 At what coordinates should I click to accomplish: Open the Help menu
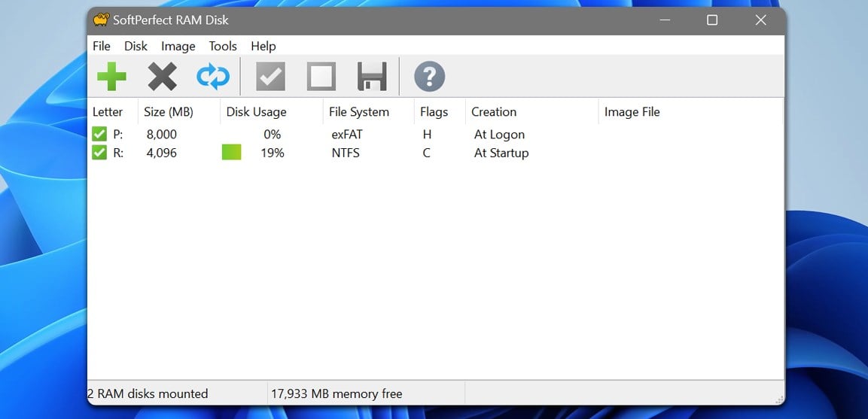click(263, 47)
